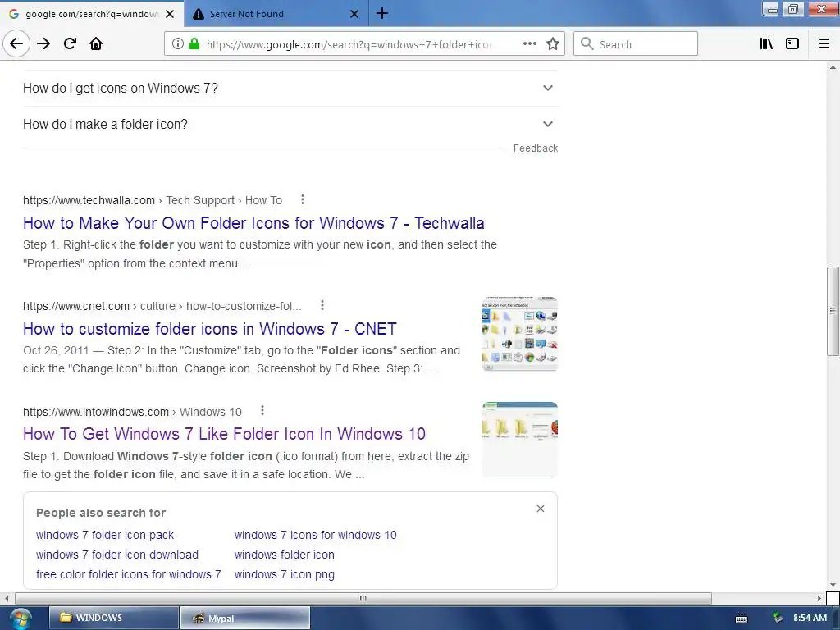Bookmark this page with the star

[x=553, y=43]
